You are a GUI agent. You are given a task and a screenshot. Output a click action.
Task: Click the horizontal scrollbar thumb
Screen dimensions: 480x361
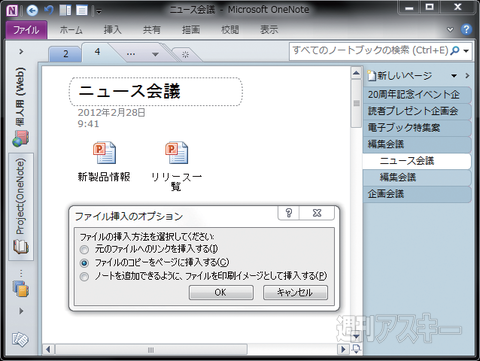point(151,350)
